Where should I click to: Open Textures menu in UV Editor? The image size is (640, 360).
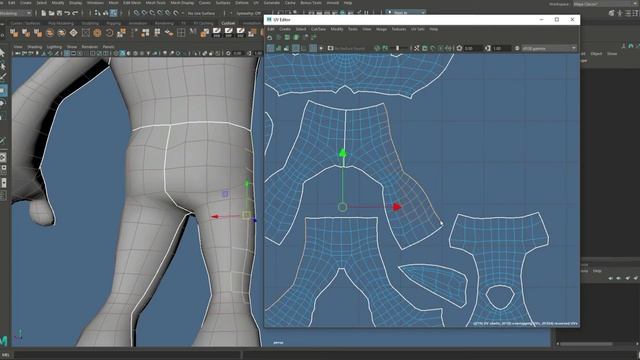click(x=399, y=29)
